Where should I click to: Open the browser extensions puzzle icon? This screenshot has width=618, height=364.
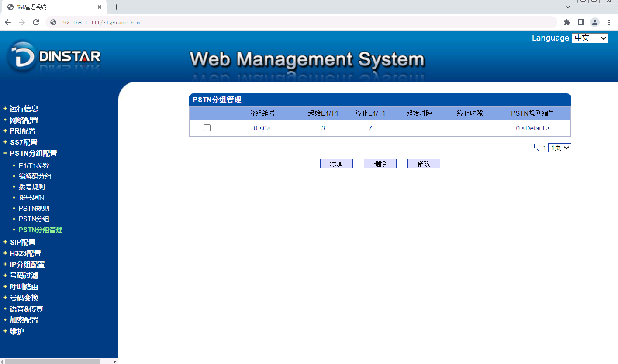[567, 22]
